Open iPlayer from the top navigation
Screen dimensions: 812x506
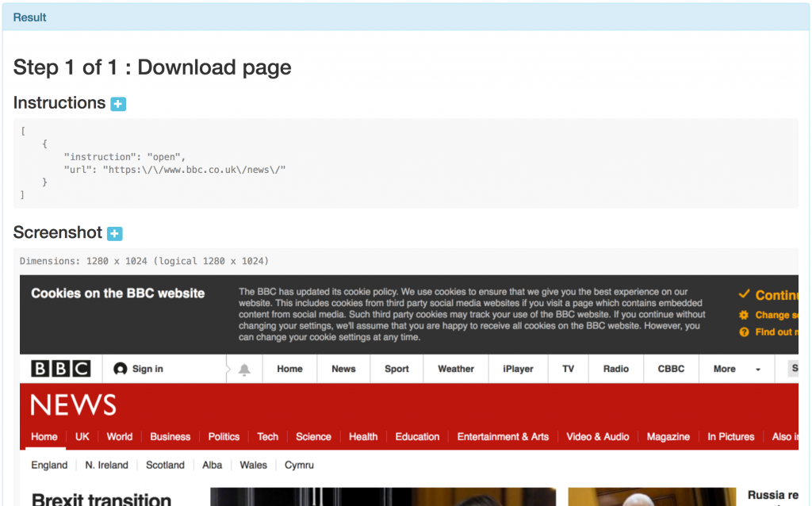pos(517,368)
